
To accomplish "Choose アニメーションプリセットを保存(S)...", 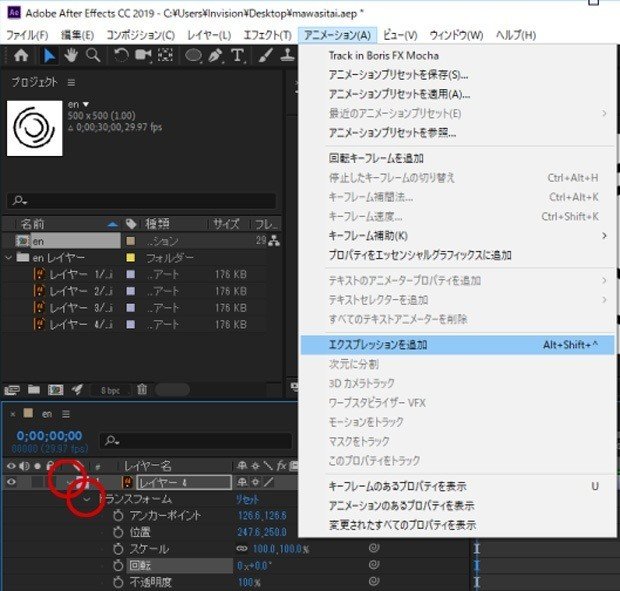I will (x=457, y=75).
